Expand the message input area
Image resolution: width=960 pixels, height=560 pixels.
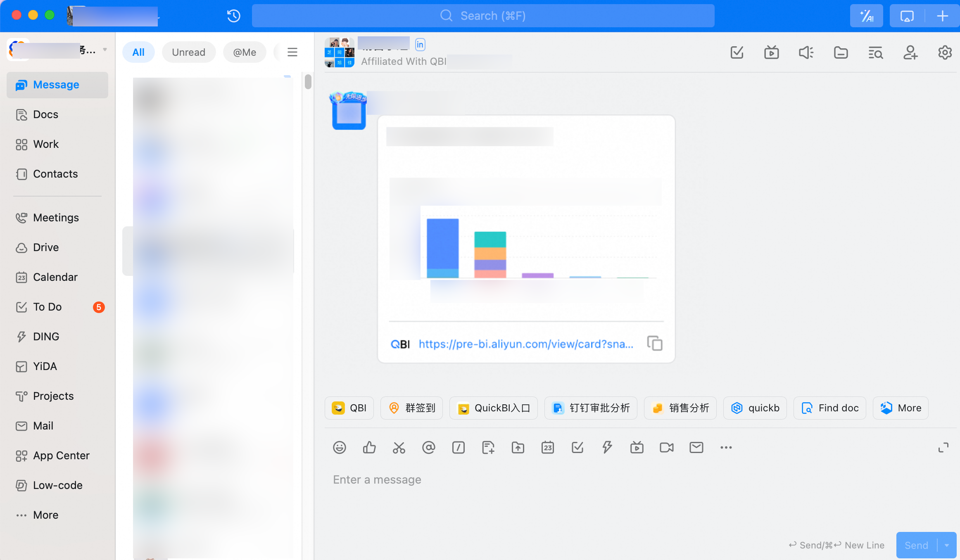pos(943,447)
